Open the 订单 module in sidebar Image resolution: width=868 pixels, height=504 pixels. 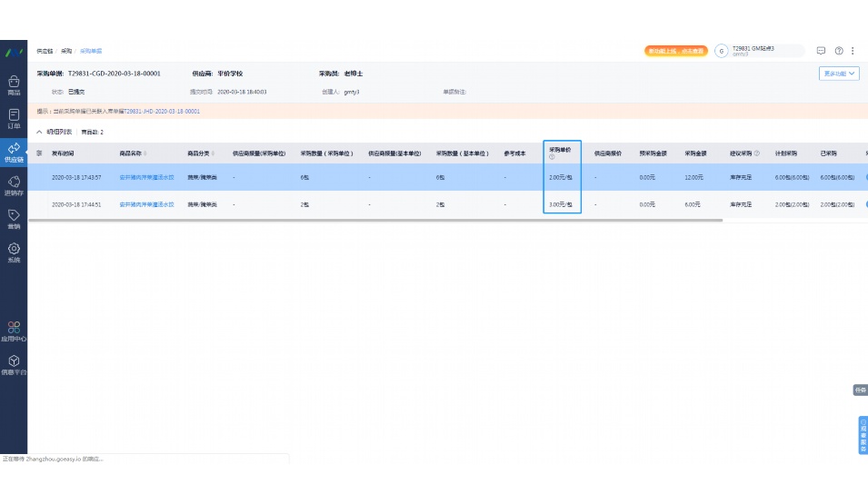[14, 119]
